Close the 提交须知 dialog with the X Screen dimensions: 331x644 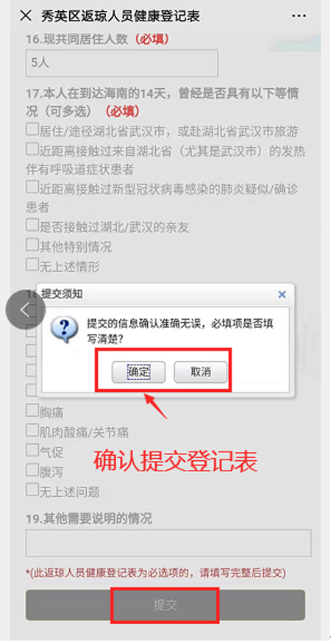[x=282, y=294]
